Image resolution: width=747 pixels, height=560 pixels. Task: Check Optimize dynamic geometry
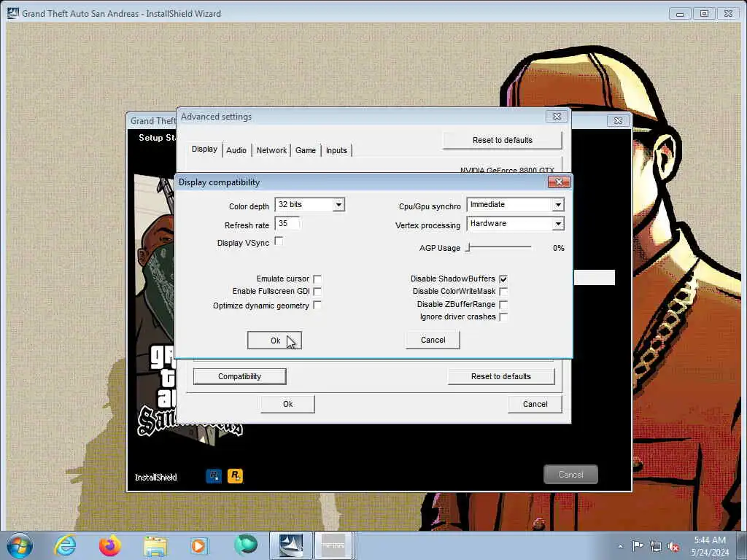317,306
